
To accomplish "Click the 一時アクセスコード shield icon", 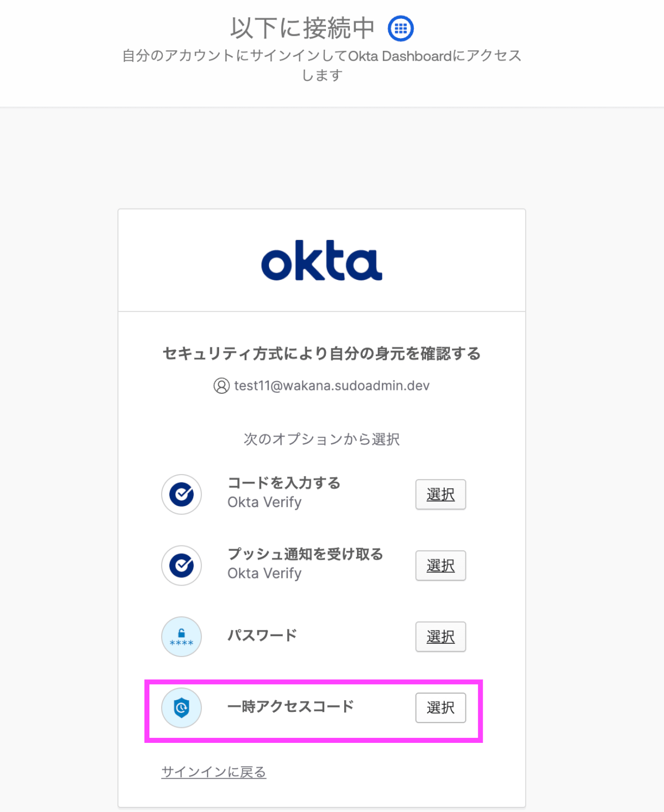I will 181,707.
